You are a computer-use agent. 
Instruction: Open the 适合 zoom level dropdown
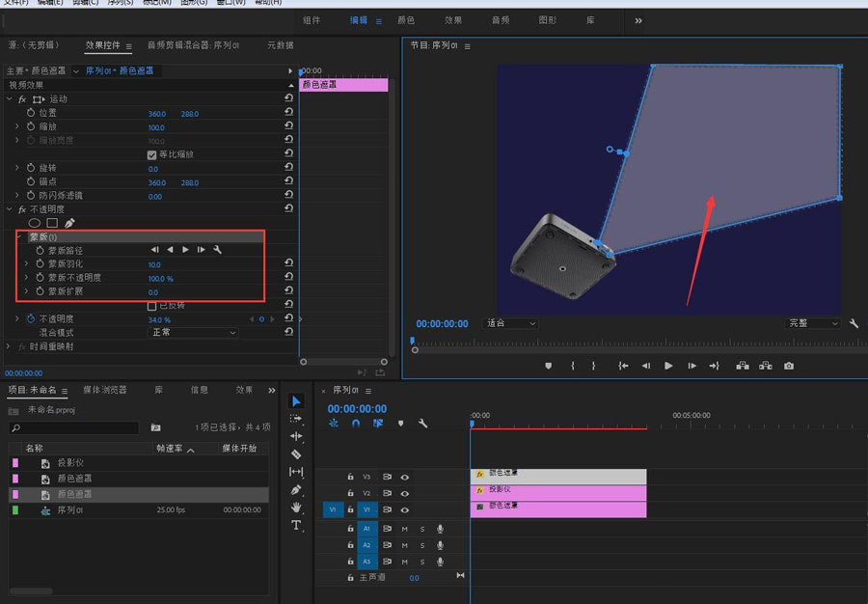click(x=509, y=323)
